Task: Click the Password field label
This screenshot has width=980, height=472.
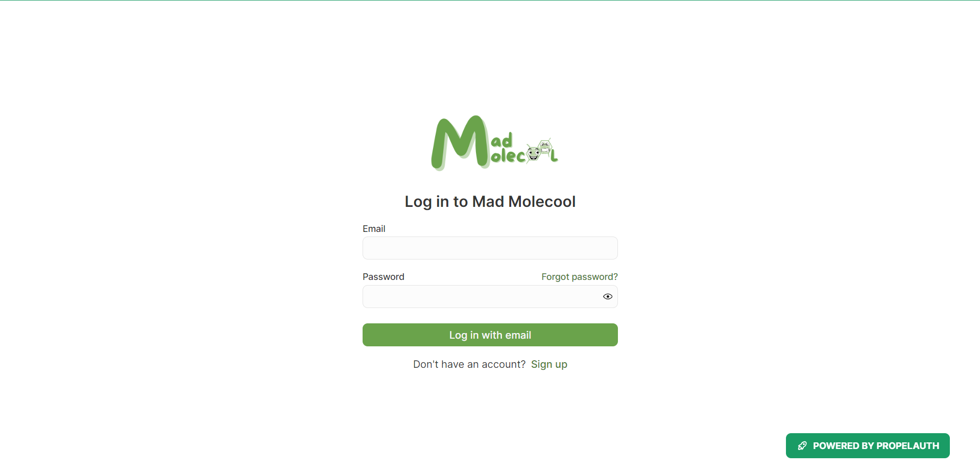Action: point(384,277)
